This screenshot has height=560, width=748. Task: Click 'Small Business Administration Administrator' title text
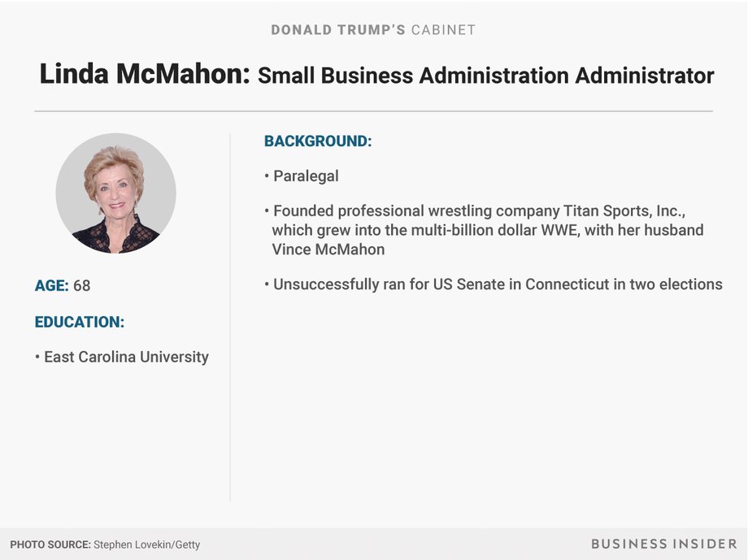pyautogui.click(x=486, y=76)
